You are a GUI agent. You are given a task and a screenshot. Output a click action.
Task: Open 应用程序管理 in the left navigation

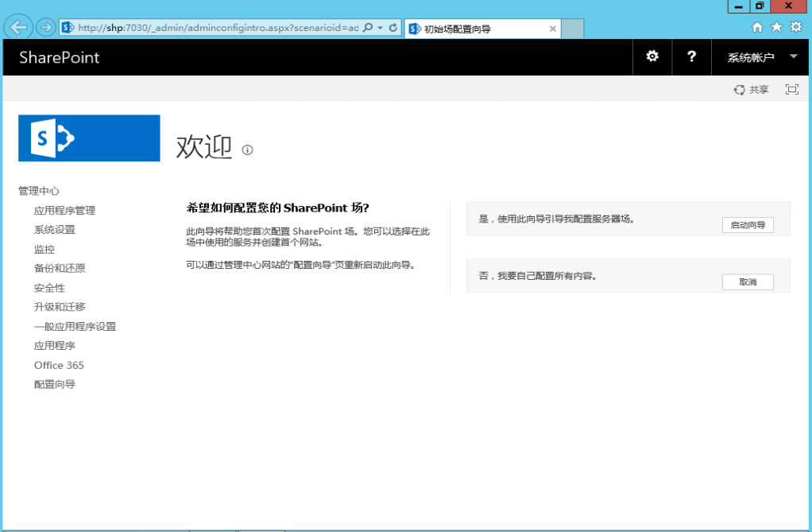click(64, 211)
